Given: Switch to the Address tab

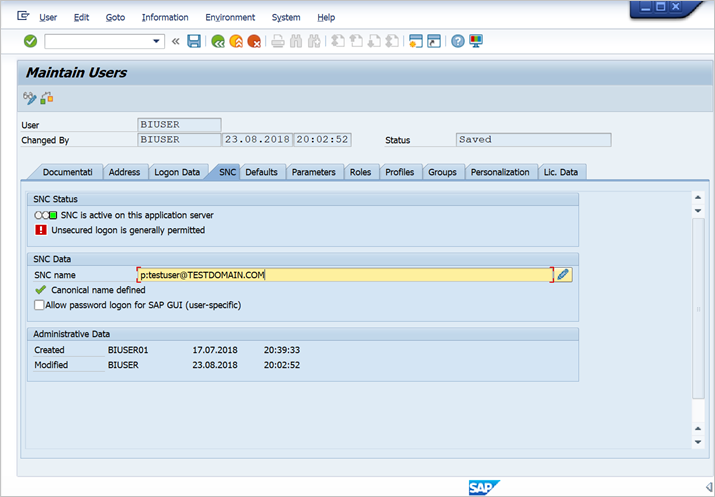Looking at the screenshot, I should click(124, 172).
